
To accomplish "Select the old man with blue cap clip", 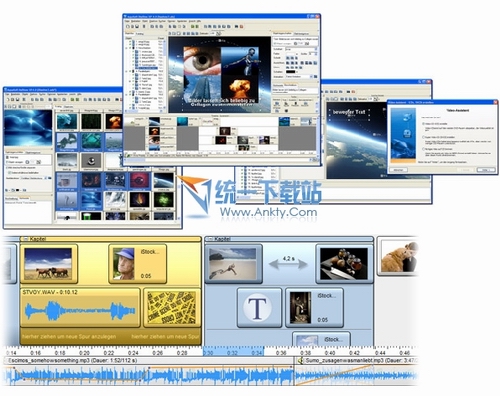I will (x=137, y=263).
